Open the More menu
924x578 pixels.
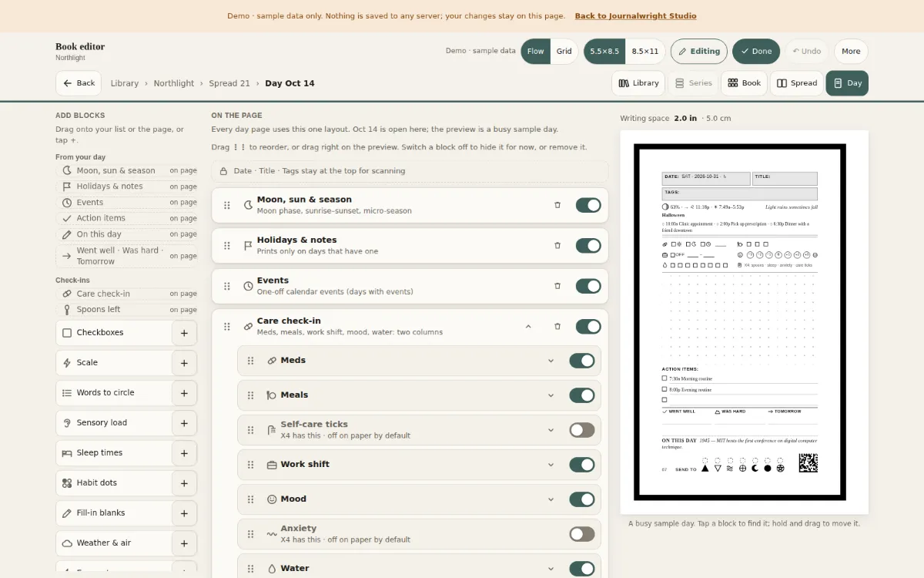[851, 52]
